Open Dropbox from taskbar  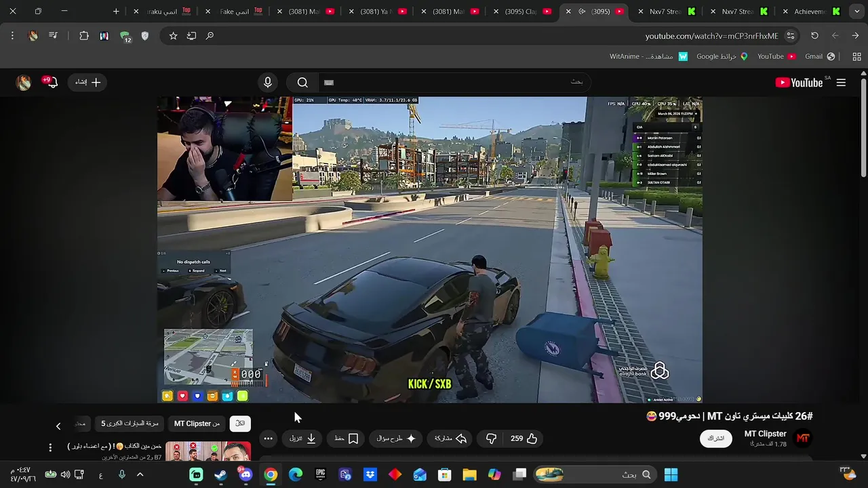pyautogui.click(x=370, y=474)
